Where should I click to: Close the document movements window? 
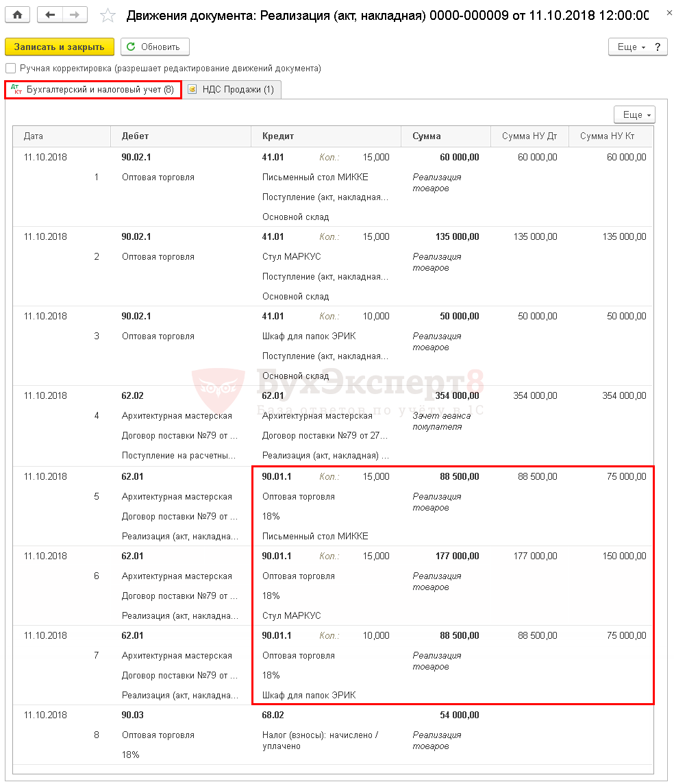pos(660,14)
